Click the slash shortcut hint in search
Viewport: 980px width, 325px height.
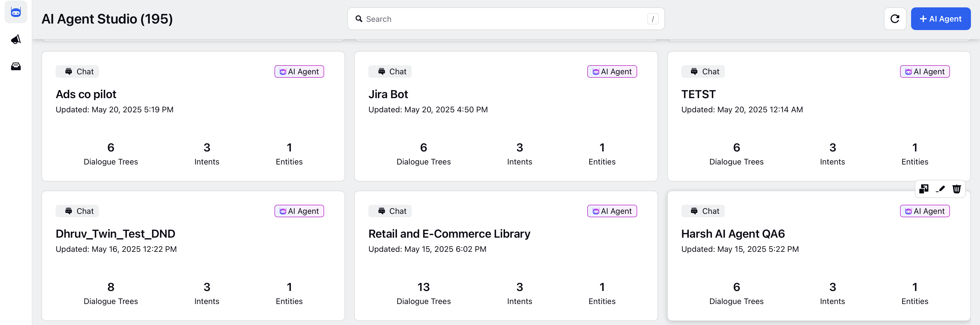pyautogui.click(x=652, y=19)
